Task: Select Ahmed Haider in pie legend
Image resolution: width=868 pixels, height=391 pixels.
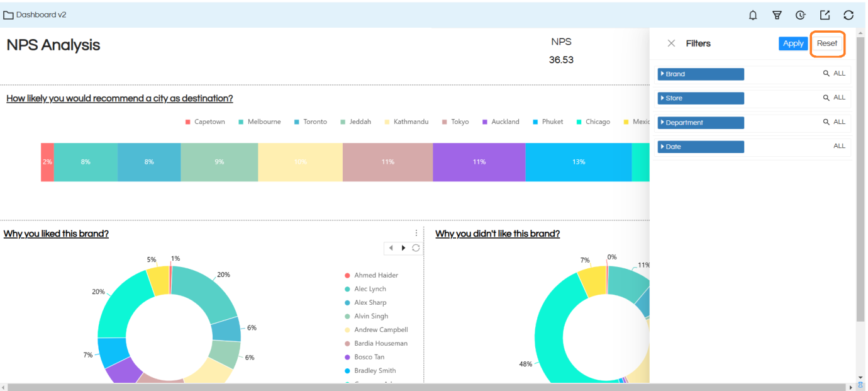Action: tap(371, 275)
